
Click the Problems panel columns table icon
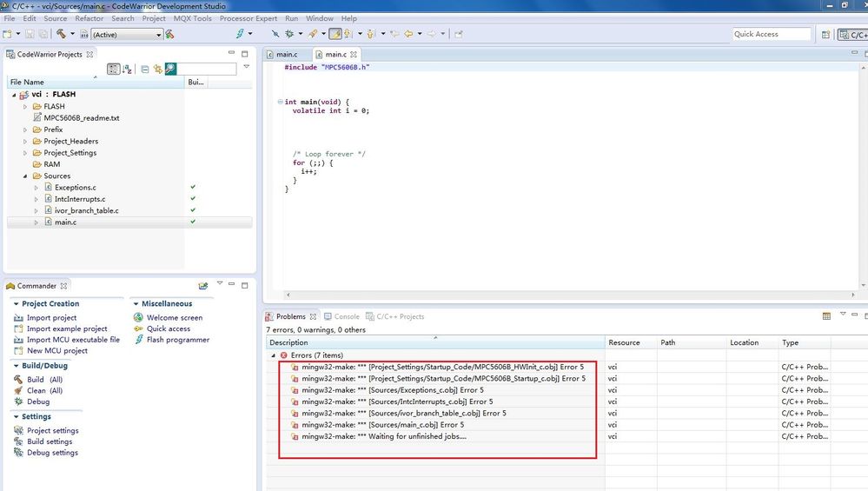[x=826, y=316]
